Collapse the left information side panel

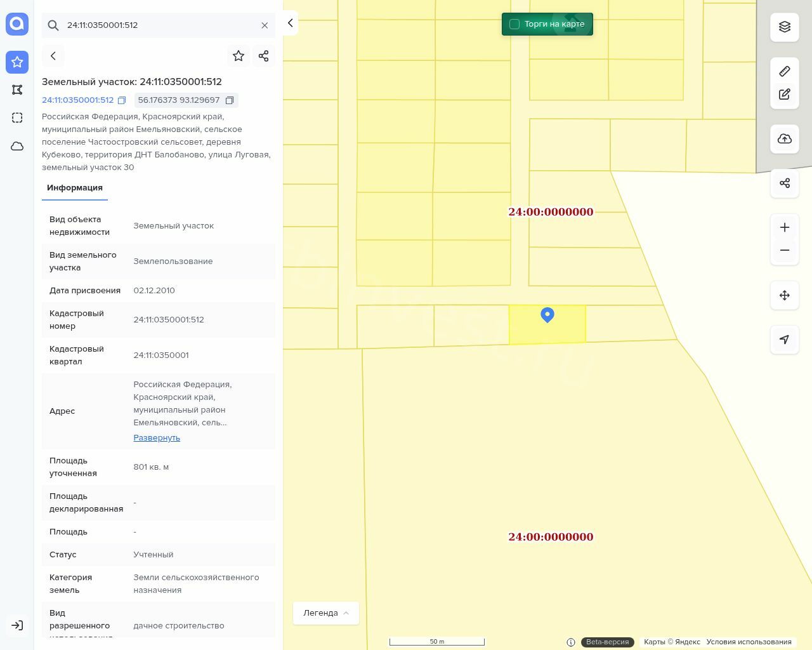click(290, 23)
